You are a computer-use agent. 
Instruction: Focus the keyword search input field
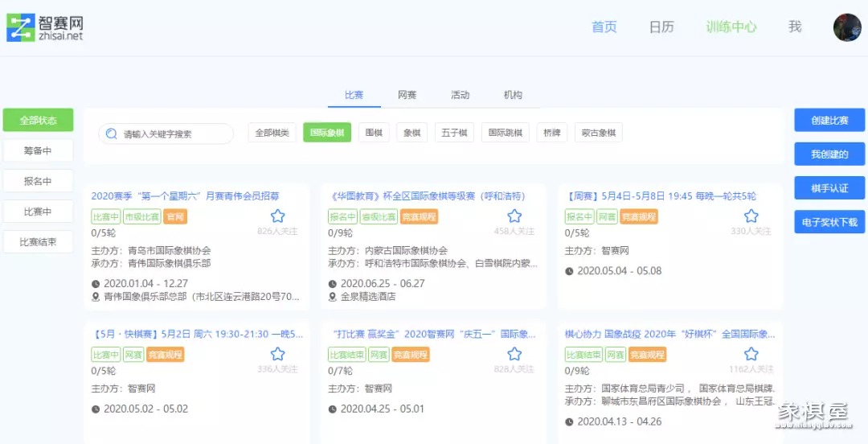(173, 134)
